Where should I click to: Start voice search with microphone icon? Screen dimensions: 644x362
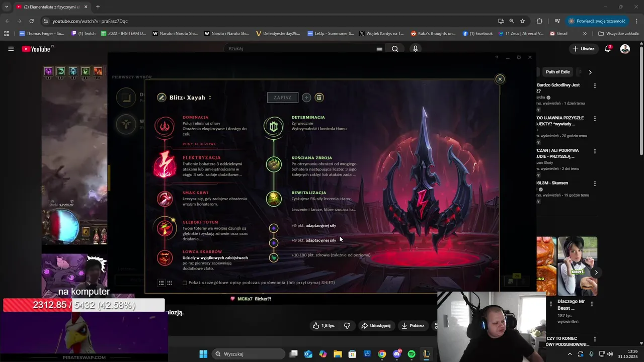415,49
